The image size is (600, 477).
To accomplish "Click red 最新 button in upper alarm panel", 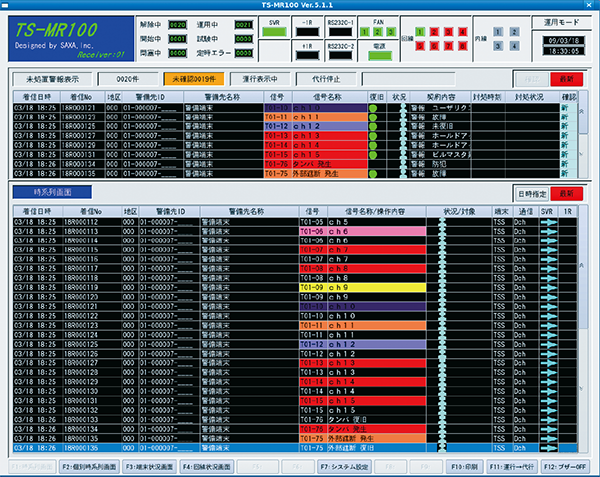I will click(567, 79).
